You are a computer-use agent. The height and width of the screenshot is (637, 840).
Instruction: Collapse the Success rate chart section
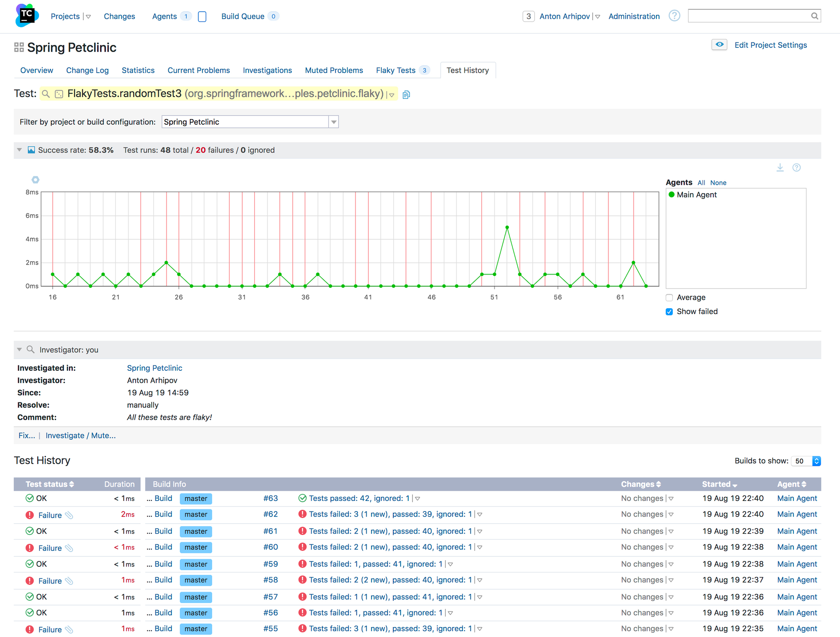pos(19,150)
